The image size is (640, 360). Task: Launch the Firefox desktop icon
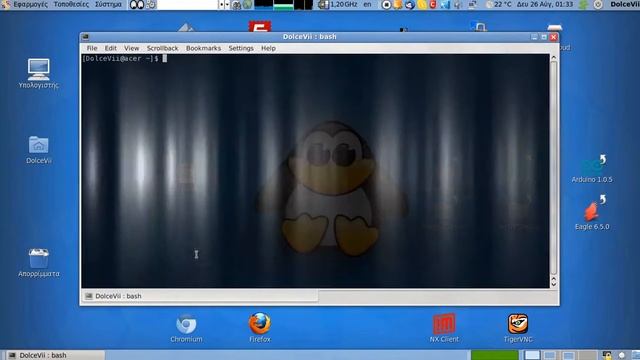[x=260, y=328]
